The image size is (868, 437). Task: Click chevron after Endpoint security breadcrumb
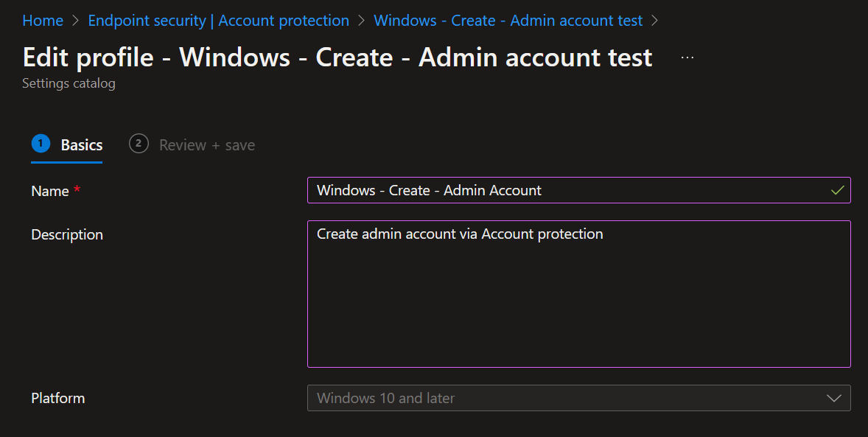click(361, 21)
